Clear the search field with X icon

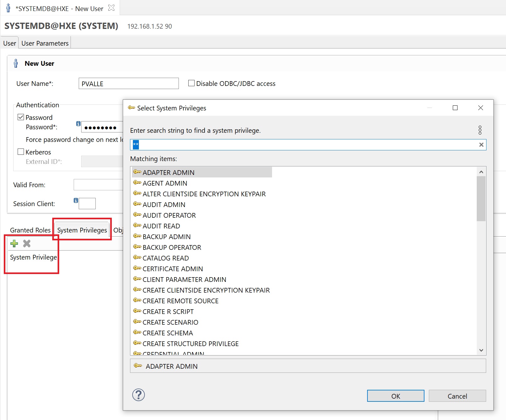pos(481,145)
